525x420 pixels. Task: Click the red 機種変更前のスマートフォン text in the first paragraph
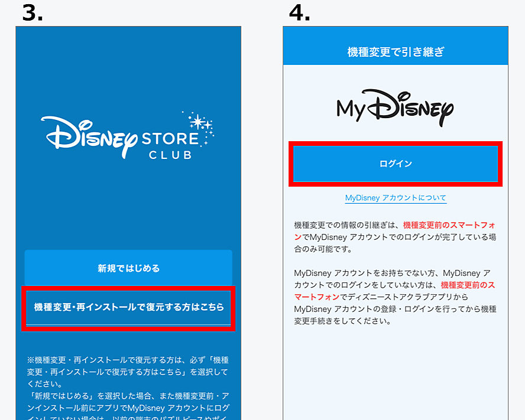click(449, 226)
